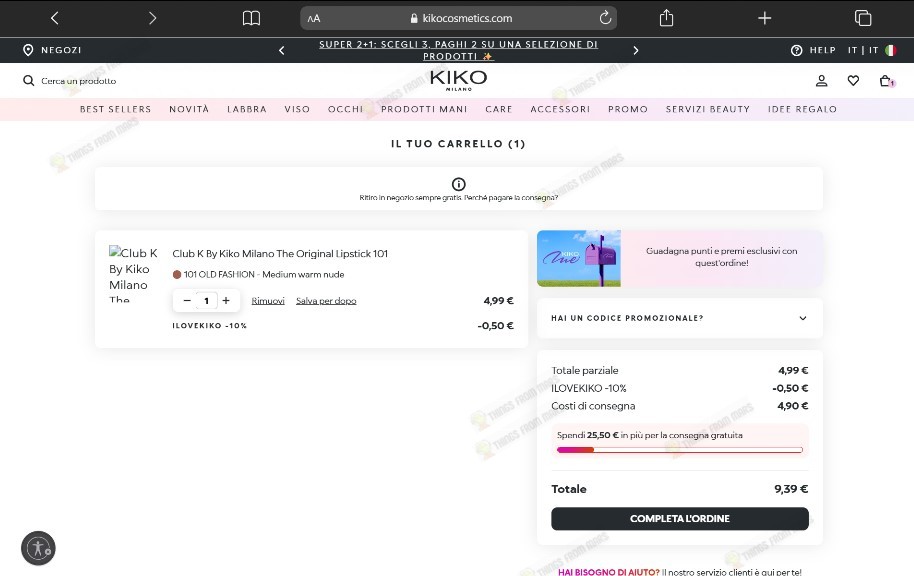Click the free delivery progress bar
The width and height of the screenshot is (914, 576).
pyautogui.click(x=680, y=450)
